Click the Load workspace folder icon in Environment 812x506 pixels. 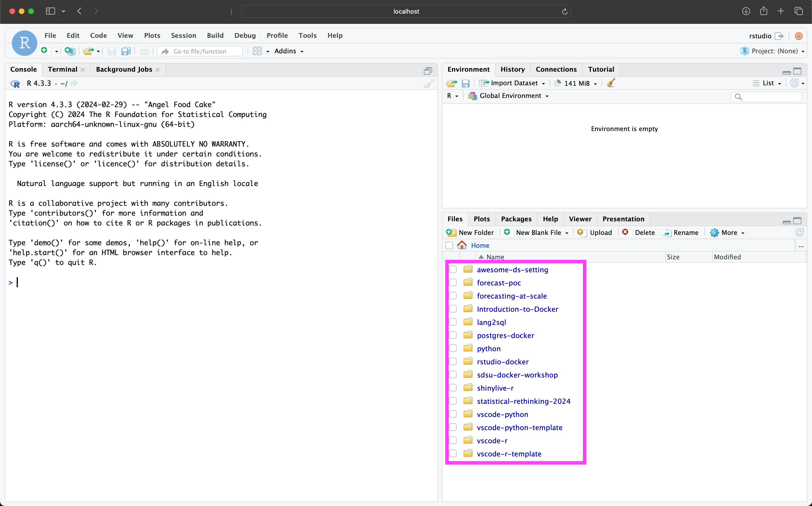(452, 83)
